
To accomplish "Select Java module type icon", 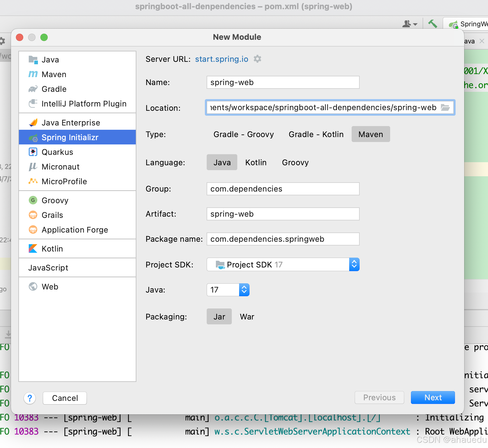I will tap(33, 60).
